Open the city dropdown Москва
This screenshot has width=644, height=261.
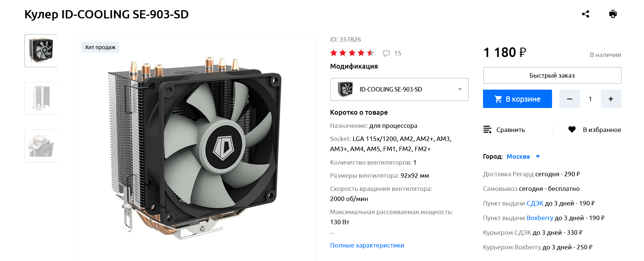pos(523,156)
